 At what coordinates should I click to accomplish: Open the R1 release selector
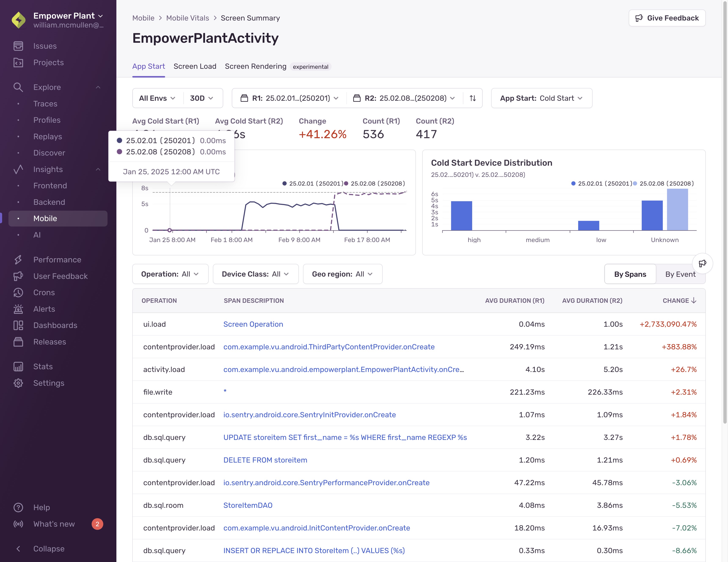289,98
